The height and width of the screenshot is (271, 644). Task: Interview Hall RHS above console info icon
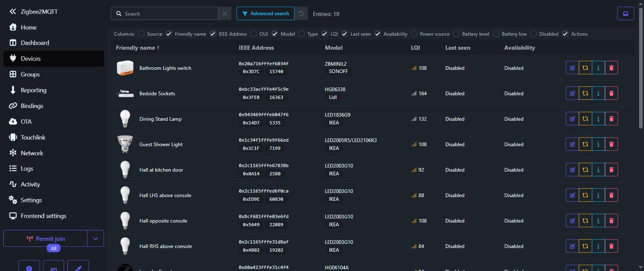tap(598, 246)
